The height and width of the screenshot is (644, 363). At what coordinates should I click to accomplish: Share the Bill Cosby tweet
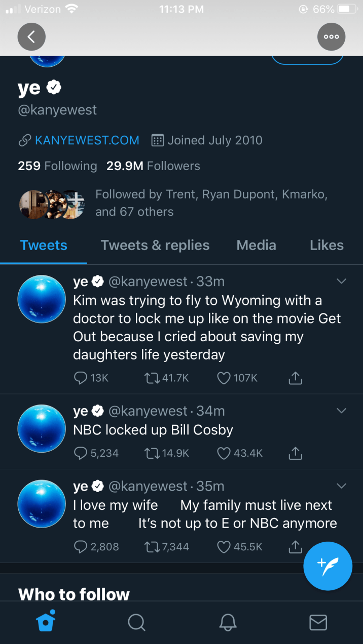pos(295,453)
